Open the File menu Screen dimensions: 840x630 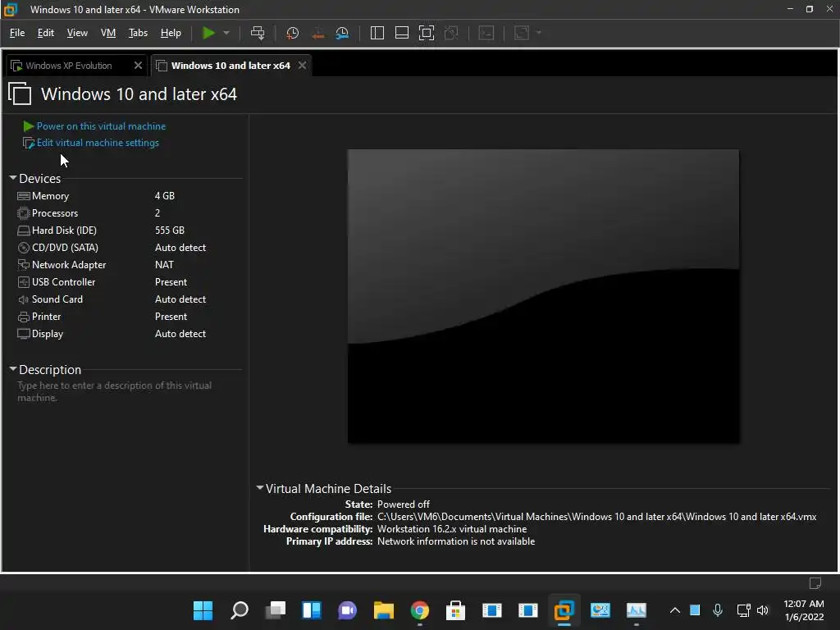click(17, 33)
